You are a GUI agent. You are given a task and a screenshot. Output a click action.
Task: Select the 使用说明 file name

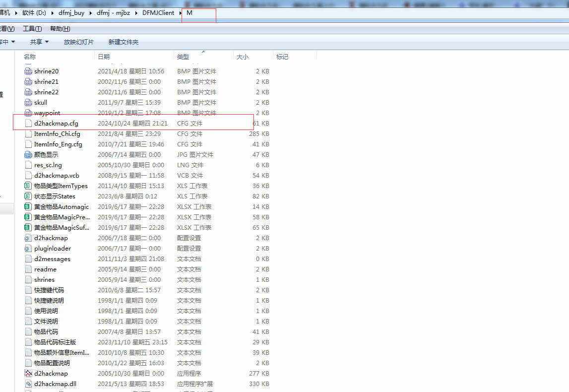point(46,311)
